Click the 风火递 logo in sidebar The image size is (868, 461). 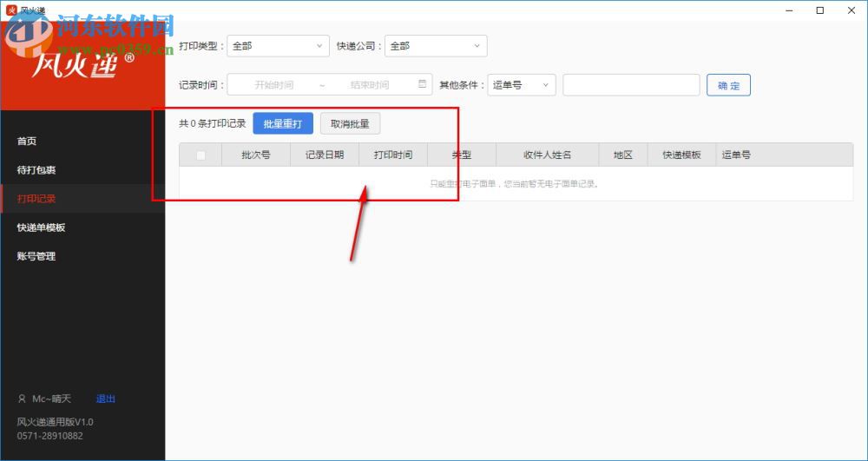tap(83, 66)
